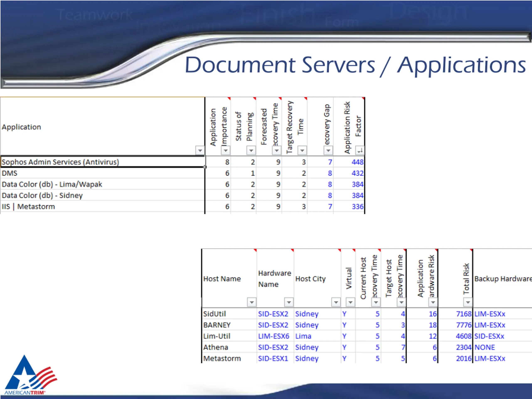This screenshot has width=532, height=399.
Task: Expand Status of Planning filter arrow
Action: tap(251, 150)
